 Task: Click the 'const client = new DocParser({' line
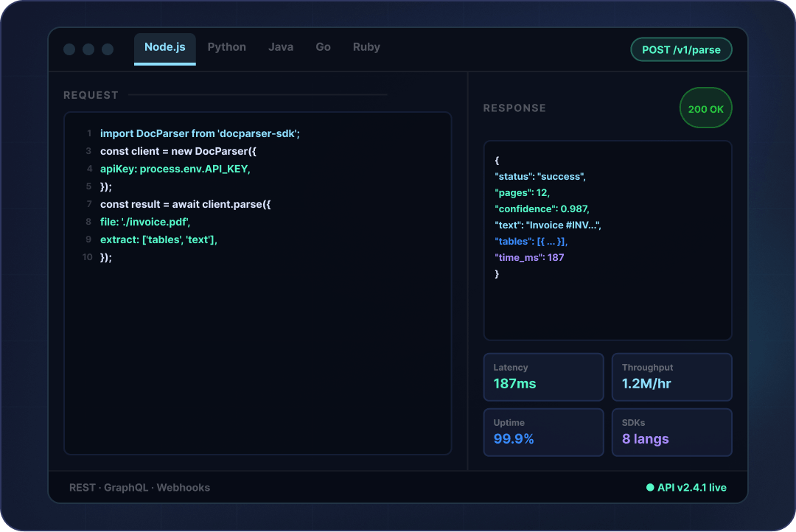point(178,151)
